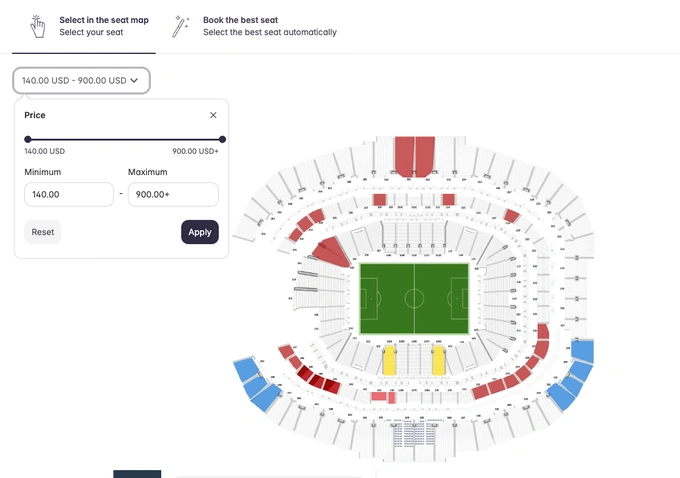Click the Minimum price input field
This screenshot has height=478, width=680.
(x=68, y=194)
